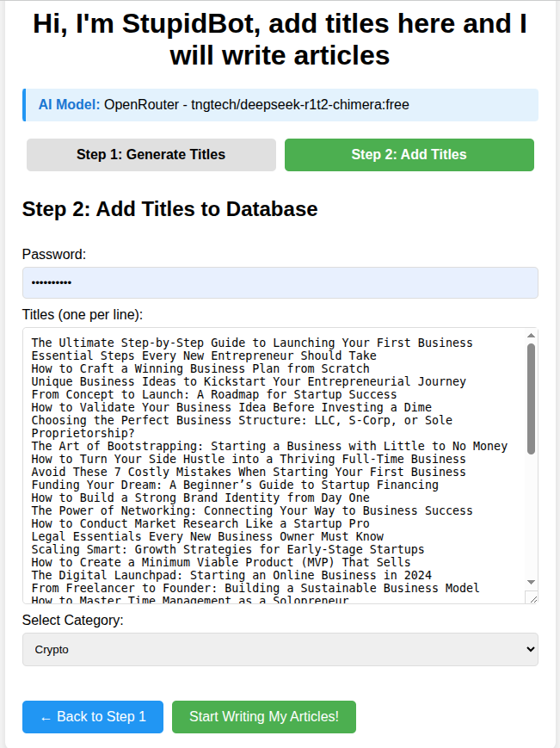Select the Step 2: Add Titles tab
This screenshot has width=560, height=748.
click(409, 155)
